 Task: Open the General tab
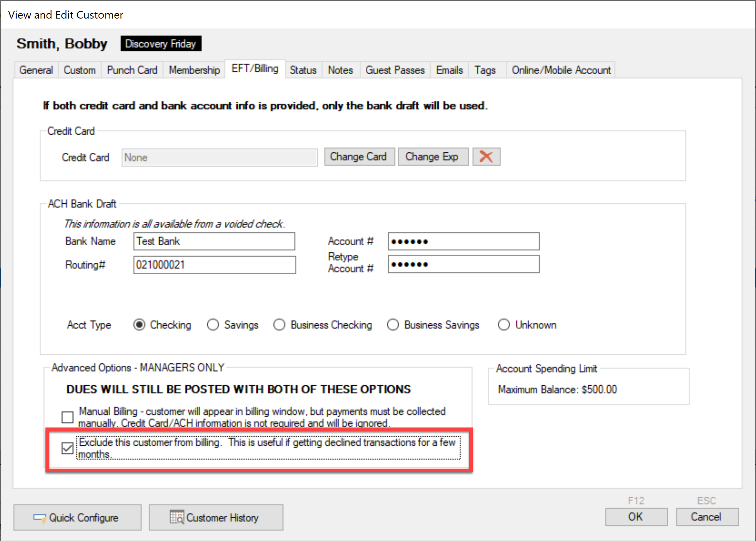pos(36,70)
